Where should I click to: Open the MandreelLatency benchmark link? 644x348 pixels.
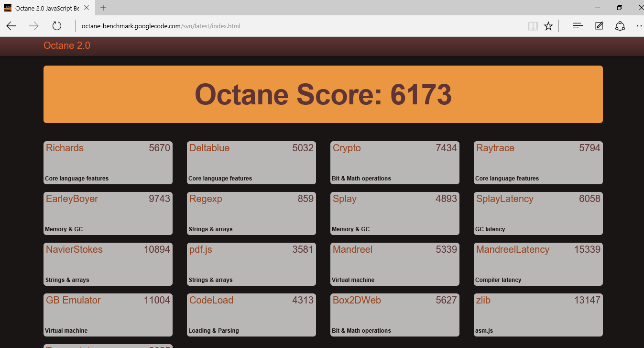click(x=513, y=250)
